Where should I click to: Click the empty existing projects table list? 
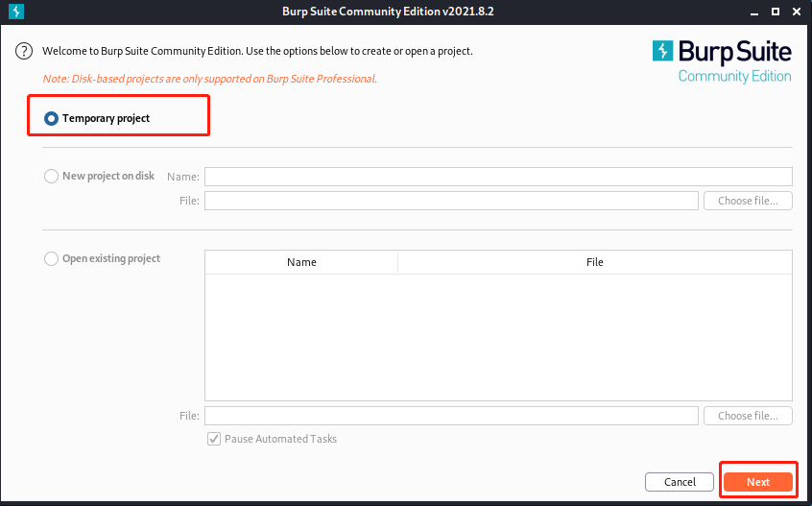click(498, 337)
